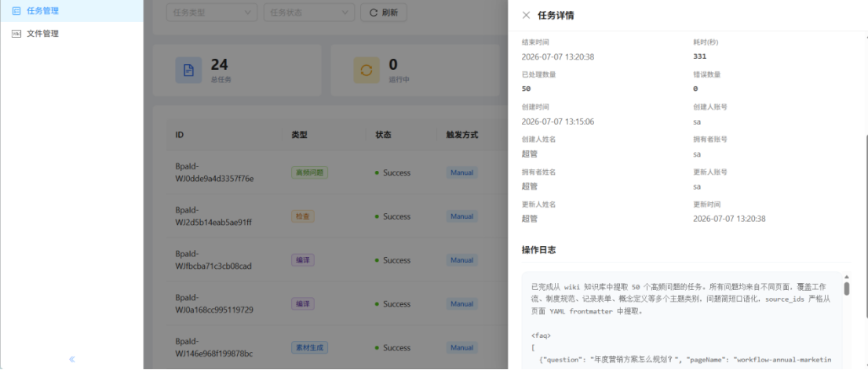Click the 高频问题 type tag

pos(310,172)
